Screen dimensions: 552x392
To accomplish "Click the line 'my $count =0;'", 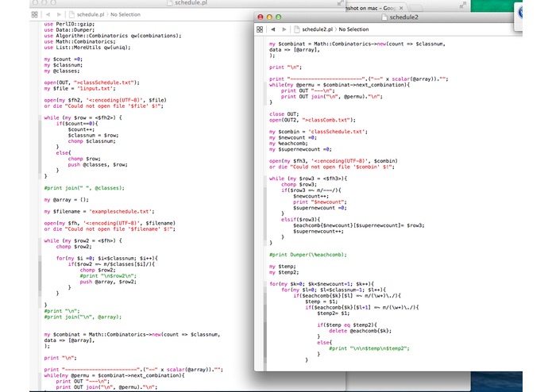I will (64, 59).
